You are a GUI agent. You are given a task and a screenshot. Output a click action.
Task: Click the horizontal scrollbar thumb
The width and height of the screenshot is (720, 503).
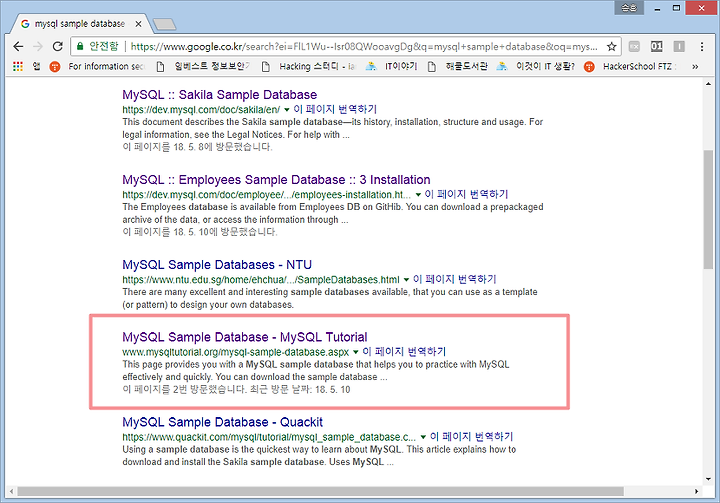[x=321, y=491]
